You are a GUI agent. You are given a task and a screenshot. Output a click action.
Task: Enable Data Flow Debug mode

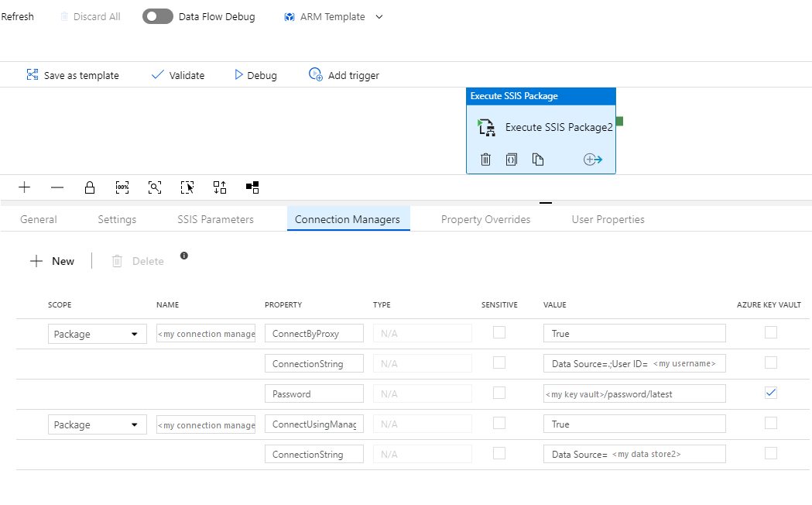157,16
